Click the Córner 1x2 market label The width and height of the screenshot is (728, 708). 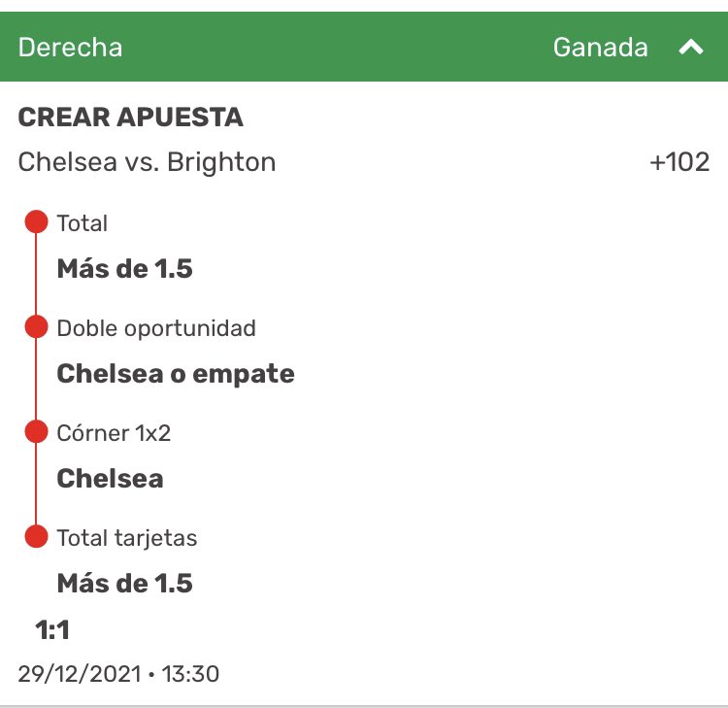[x=114, y=433]
